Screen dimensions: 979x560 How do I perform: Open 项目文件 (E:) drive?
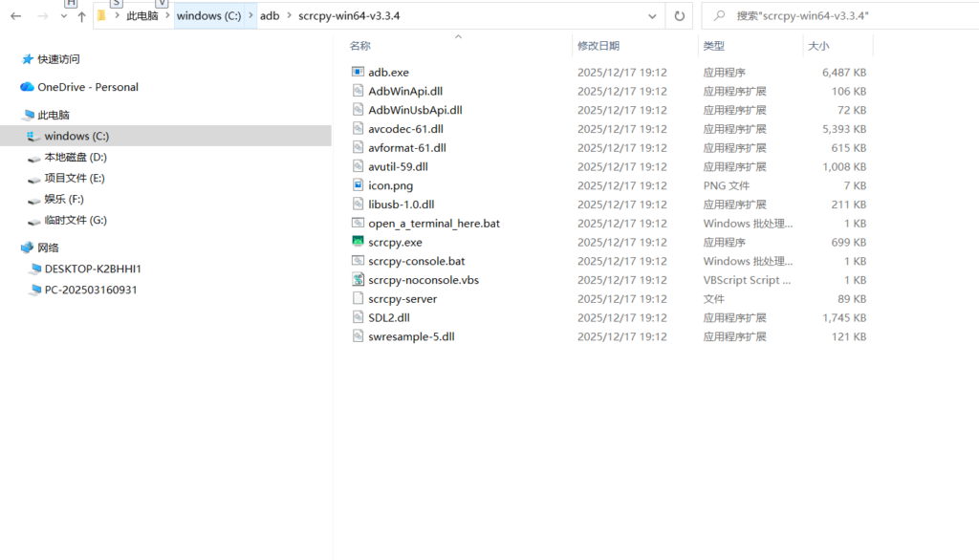pos(75,178)
